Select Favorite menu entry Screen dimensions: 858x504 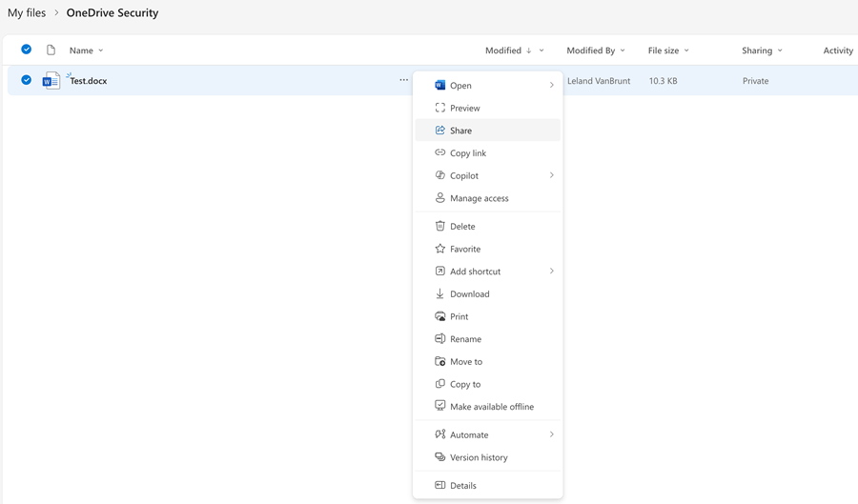click(487, 249)
